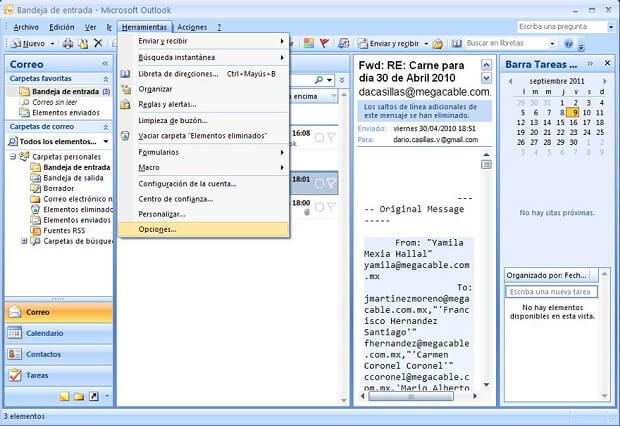
Task: Choose Limpieza de buzón... menu entry
Action: point(204,120)
